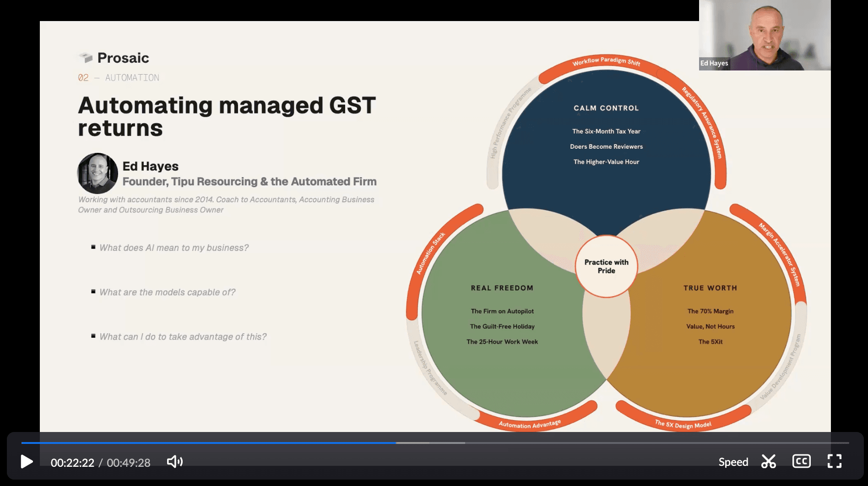Image resolution: width=868 pixels, height=486 pixels.
Task: Click 'The Guilt-Free Holiday'
Action: point(502,326)
